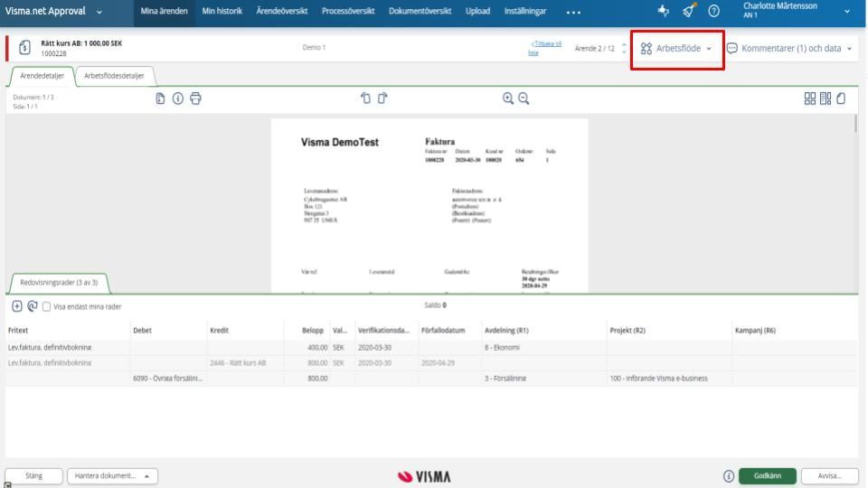Switch to Arbetsflödesdetaljer tab
868x488 pixels.
point(114,76)
